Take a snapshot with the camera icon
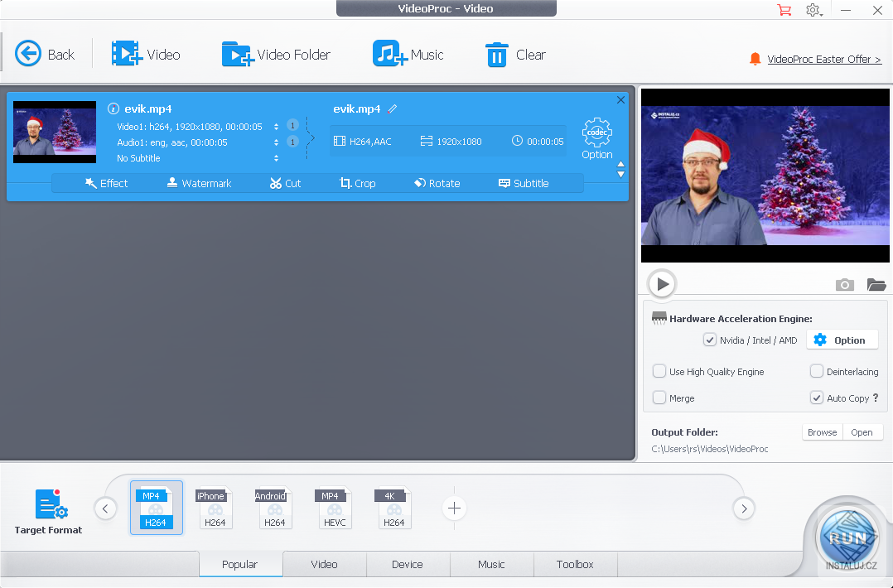Screen dimensions: 893x588 844,284
